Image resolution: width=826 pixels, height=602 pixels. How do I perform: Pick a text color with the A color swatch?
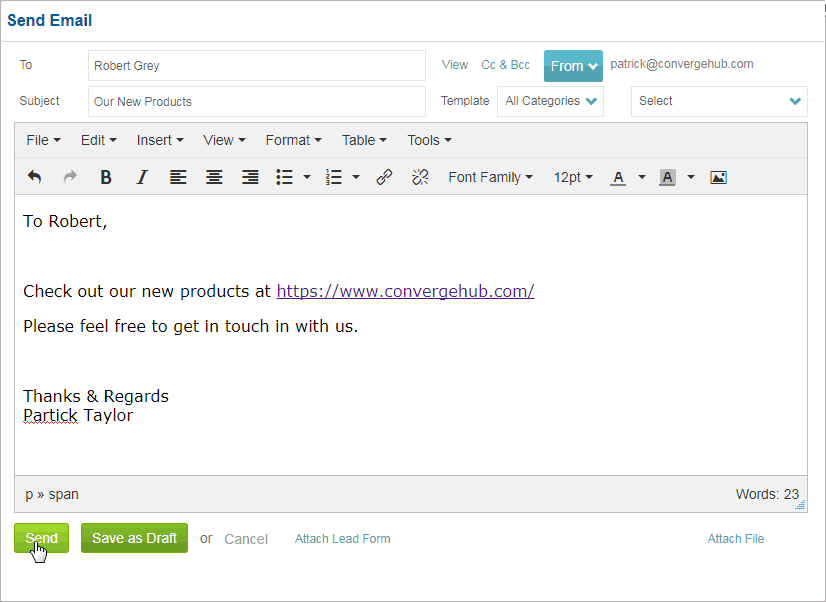tap(618, 177)
